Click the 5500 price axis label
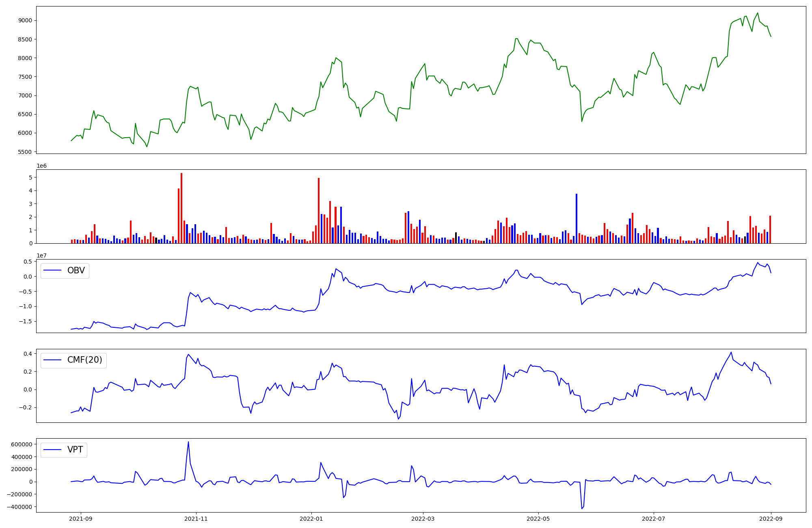This screenshot has width=812, height=528. tap(25, 152)
